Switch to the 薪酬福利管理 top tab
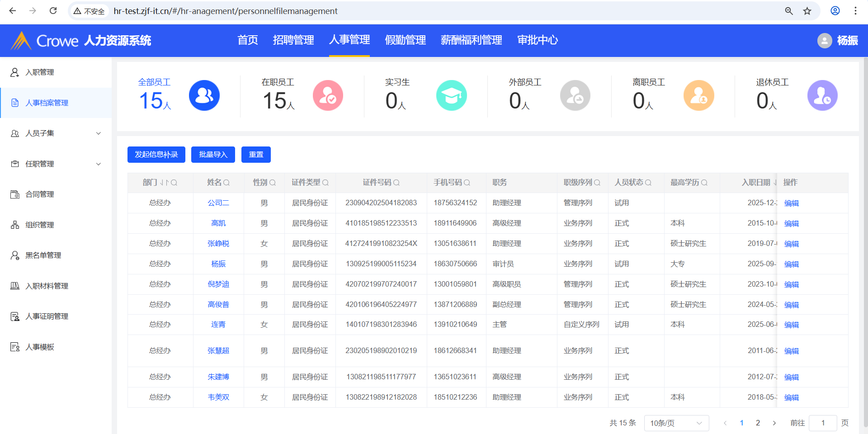The height and width of the screenshot is (434, 868). [x=471, y=40]
